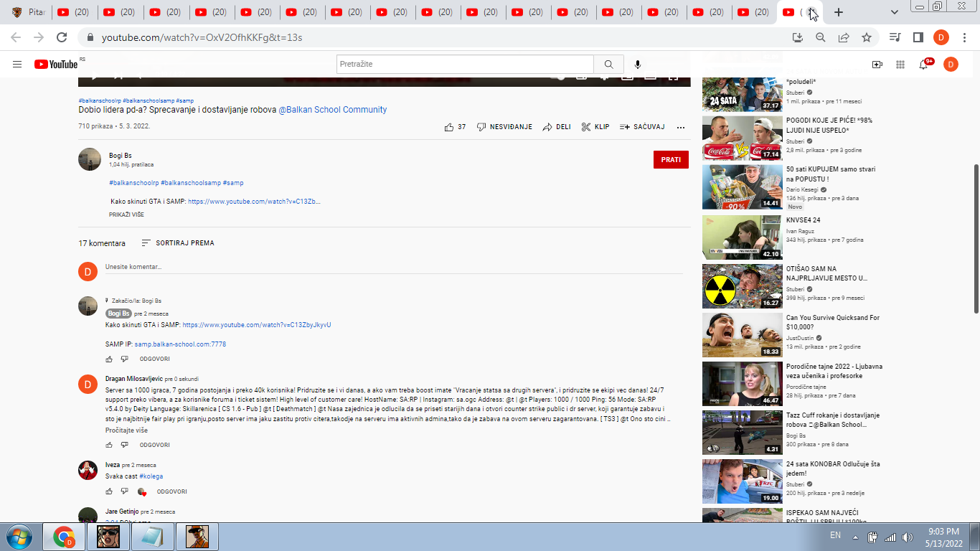This screenshot has width=980, height=551.
Task: Share this page from address bar
Action: pos(844,37)
